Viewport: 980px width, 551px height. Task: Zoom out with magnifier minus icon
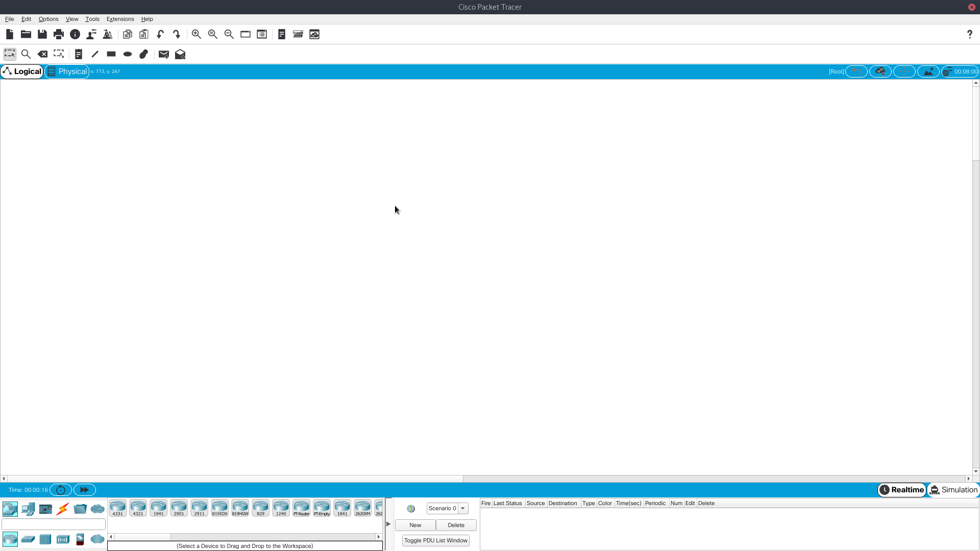click(x=229, y=34)
